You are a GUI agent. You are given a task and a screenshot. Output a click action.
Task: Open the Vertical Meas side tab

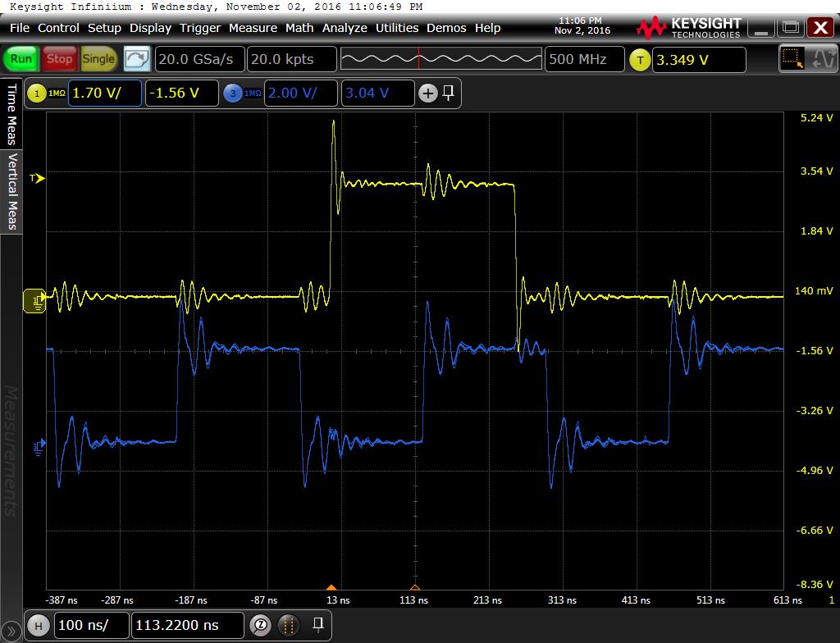pyautogui.click(x=11, y=191)
